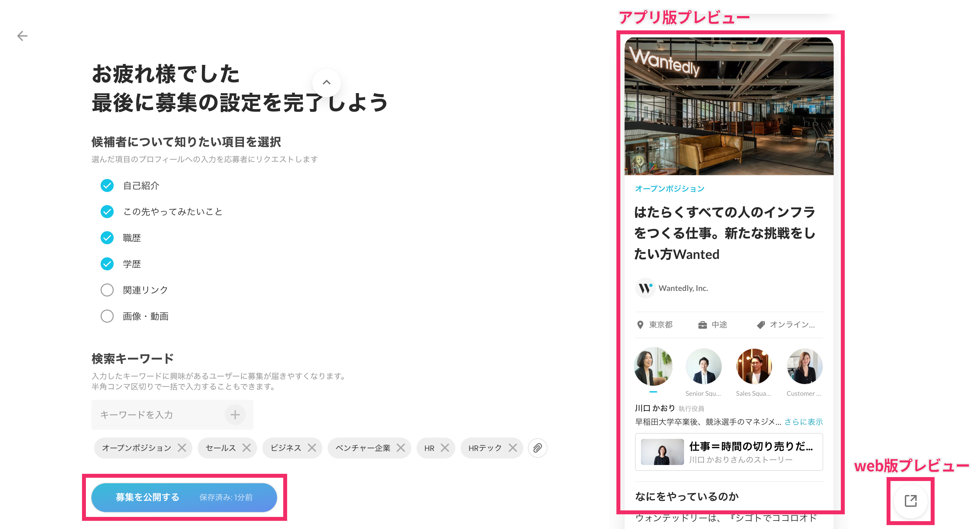
Task: Uncheck the 学歴 checkbox
Action: pos(107,264)
